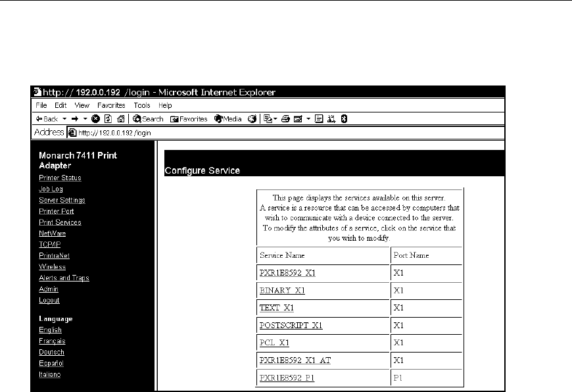Click the Print toolbar icon
This screenshot has width=572, height=392.
pyautogui.click(x=285, y=119)
